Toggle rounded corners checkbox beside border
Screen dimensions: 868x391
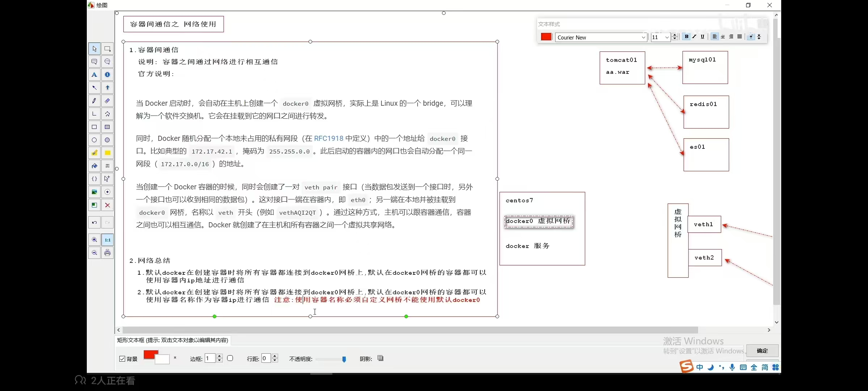point(230,358)
